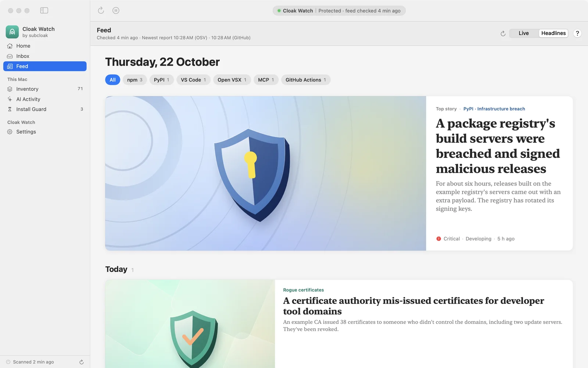Filter the feed by npm
Image resolution: width=588 pixels, height=368 pixels.
pyautogui.click(x=135, y=80)
